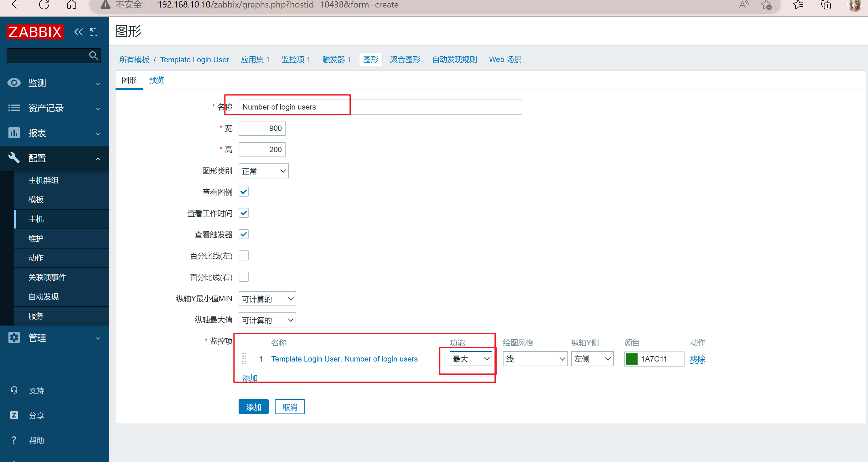Open the green 1A7C11 color swatch
The height and width of the screenshot is (462, 868).
click(x=632, y=359)
